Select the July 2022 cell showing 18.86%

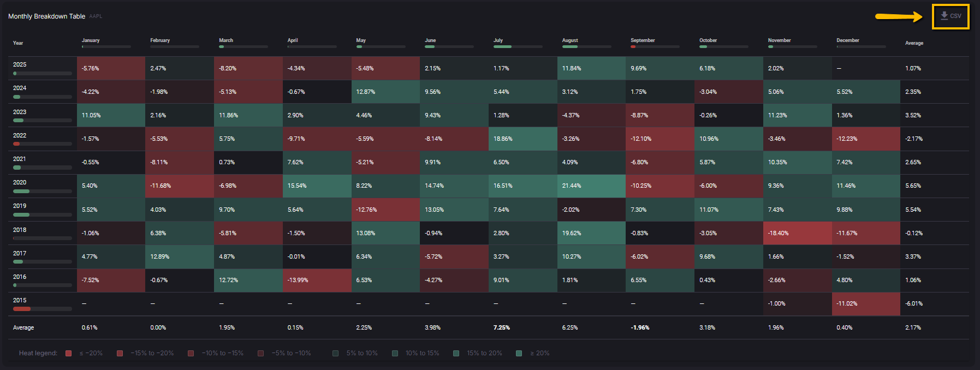point(522,139)
